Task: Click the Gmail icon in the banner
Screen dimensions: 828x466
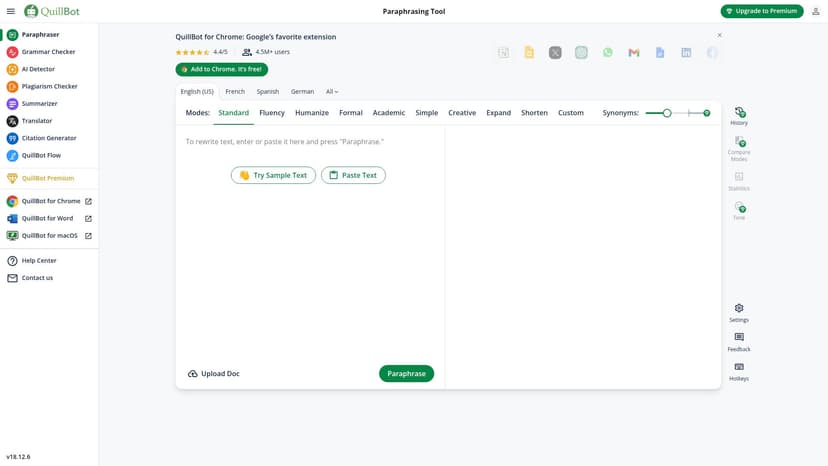Action: [x=634, y=52]
